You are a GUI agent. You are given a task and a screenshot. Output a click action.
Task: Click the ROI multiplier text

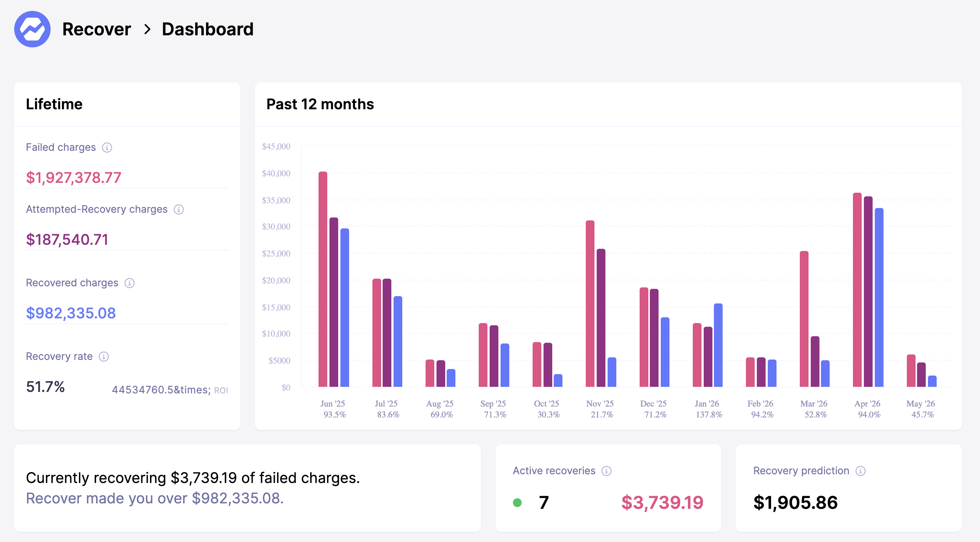[x=170, y=390]
